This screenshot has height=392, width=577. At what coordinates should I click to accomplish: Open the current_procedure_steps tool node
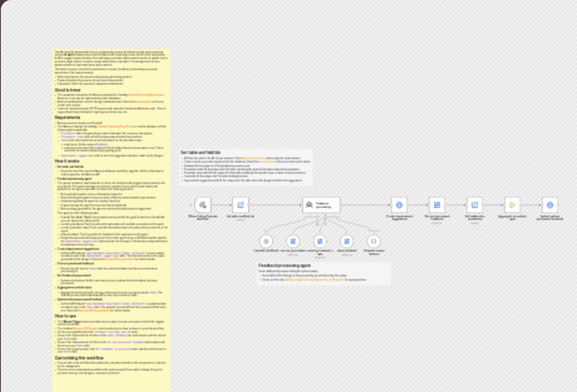tap(320, 241)
